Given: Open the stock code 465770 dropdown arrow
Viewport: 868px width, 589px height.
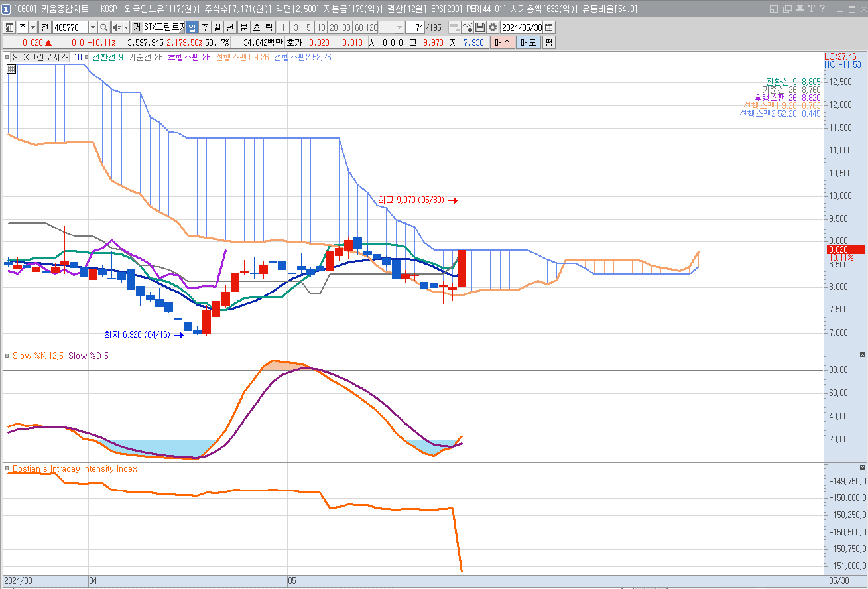Looking at the screenshot, I should 93,27.
